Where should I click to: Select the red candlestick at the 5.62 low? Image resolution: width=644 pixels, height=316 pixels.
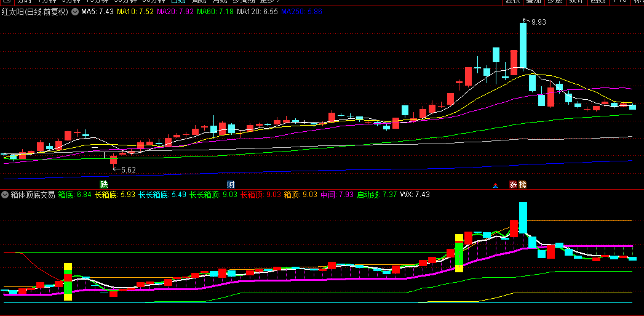pyautogui.click(x=113, y=160)
